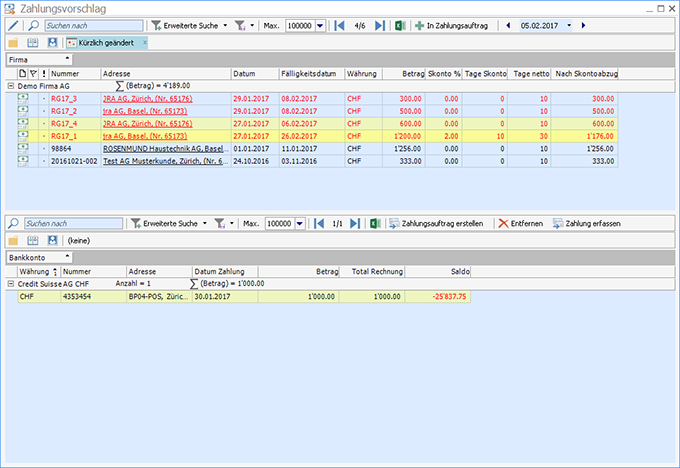Click save view icon in top view bar
The height and width of the screenshot is (468, 680).
52,43
